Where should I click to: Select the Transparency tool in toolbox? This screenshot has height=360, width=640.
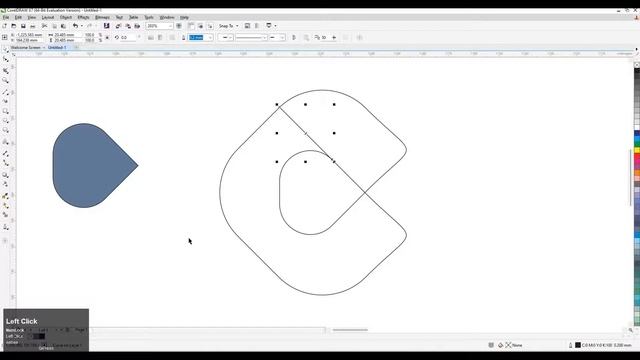(x=6, y=184)
